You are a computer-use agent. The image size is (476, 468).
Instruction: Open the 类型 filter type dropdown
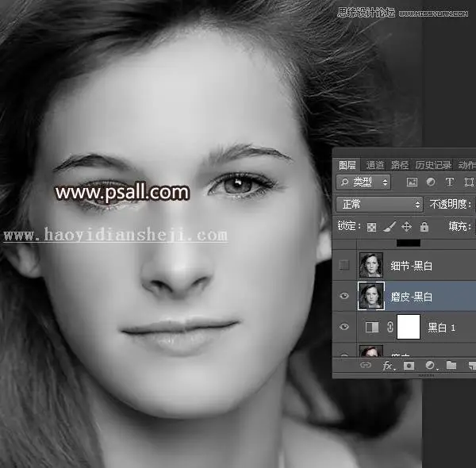click(363, 182)
